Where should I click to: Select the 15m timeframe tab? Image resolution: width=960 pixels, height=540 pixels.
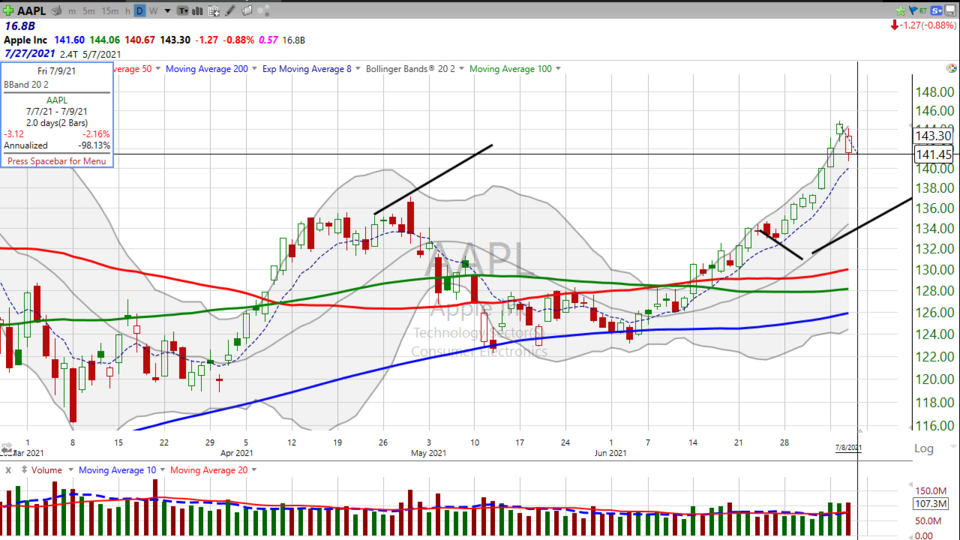tap(110, 10)
